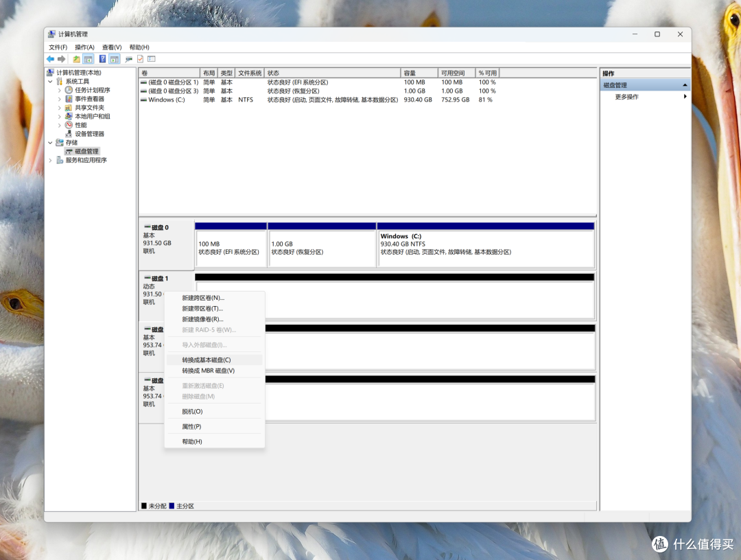Click the disk connect/refresh toolbar icon
This screenshot has width=741, height=560.
pos(128,59)
